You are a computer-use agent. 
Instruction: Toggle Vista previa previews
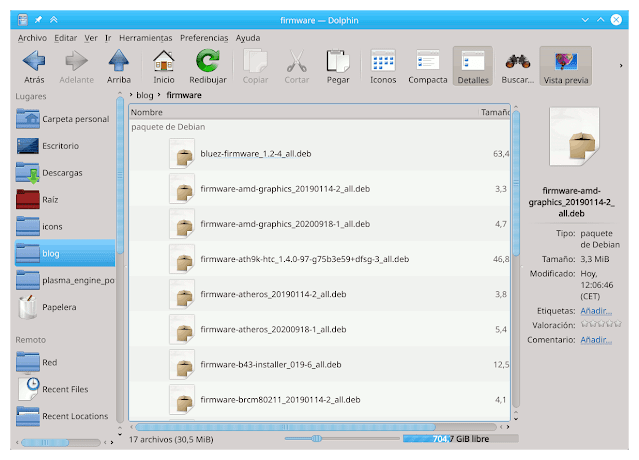[566, 67]
